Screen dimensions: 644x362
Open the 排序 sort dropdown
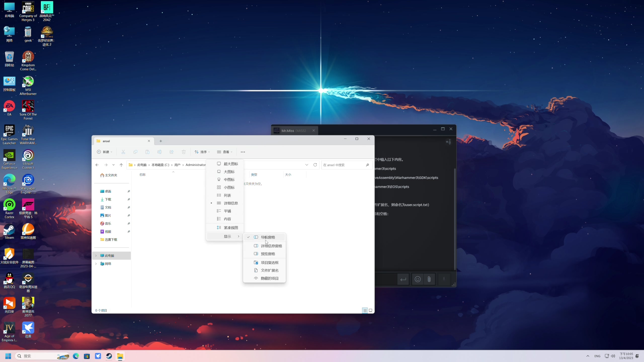click(202, 152)
